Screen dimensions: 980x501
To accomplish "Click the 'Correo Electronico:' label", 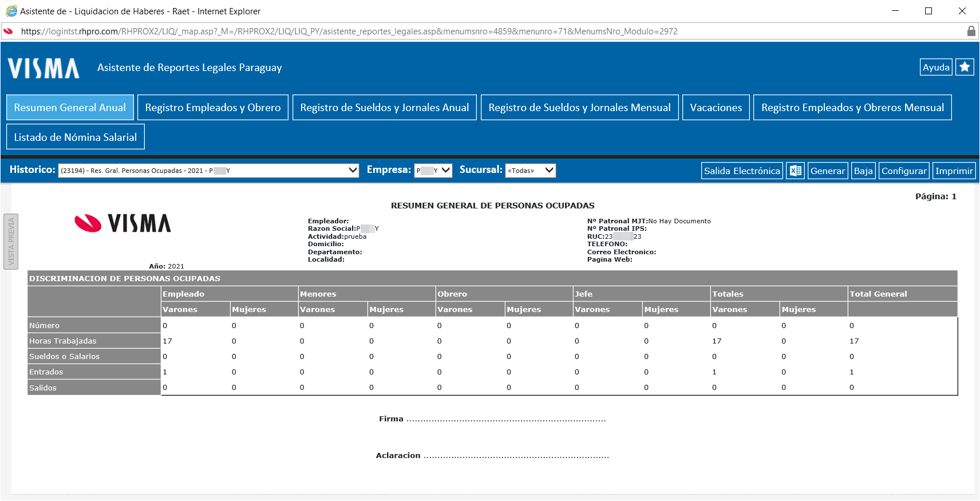I will coord(622,252).
